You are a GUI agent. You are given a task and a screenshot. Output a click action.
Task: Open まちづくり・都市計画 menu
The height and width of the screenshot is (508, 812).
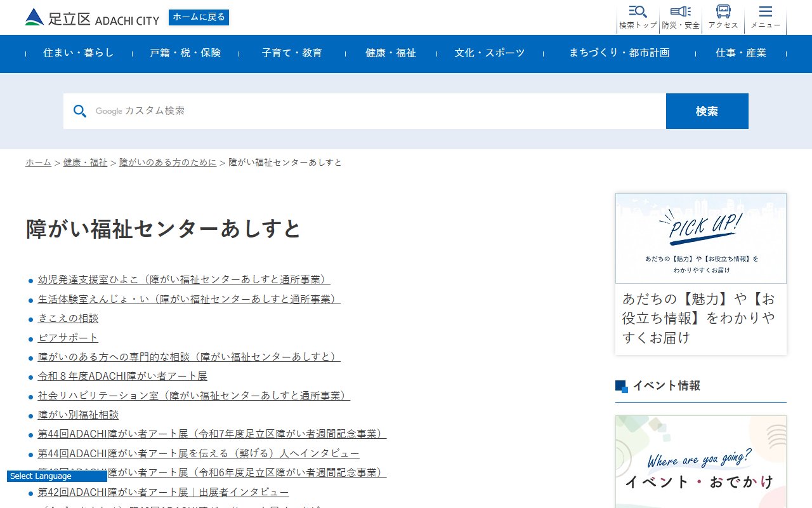tap(619, 53)
